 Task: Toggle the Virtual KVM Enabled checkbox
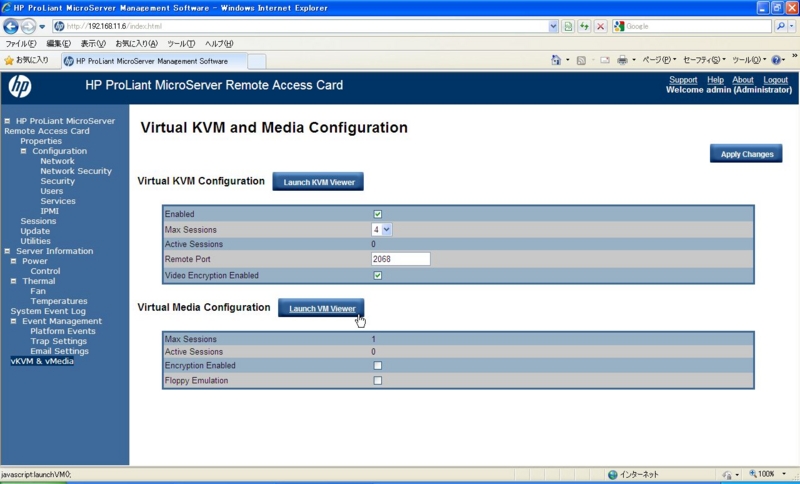[x=378, y=214]
